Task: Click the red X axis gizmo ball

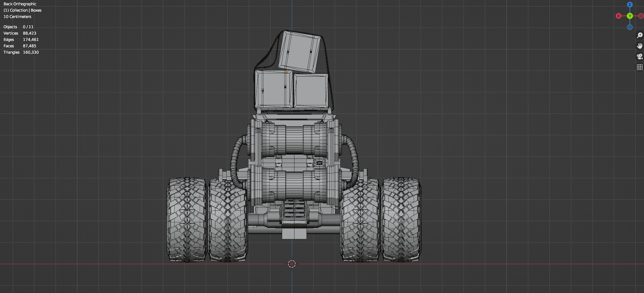Action: coord(619,16)
